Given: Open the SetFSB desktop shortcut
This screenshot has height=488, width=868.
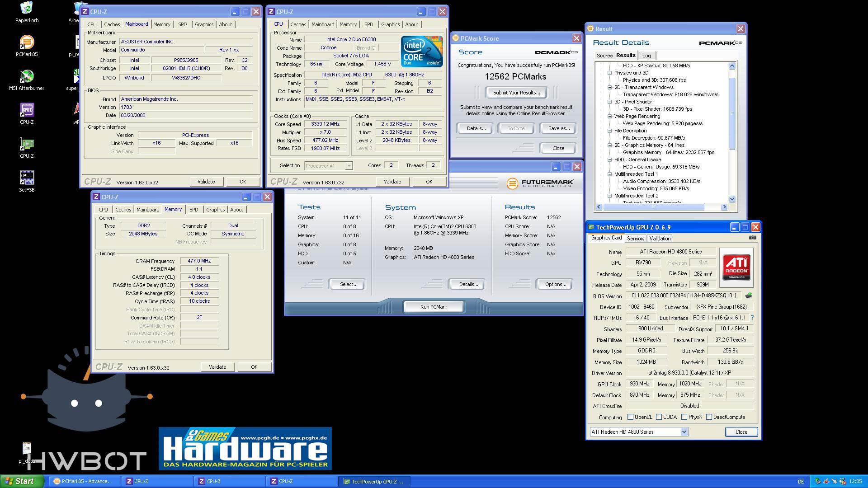Looking at the screenshot, I should (27, 182).
